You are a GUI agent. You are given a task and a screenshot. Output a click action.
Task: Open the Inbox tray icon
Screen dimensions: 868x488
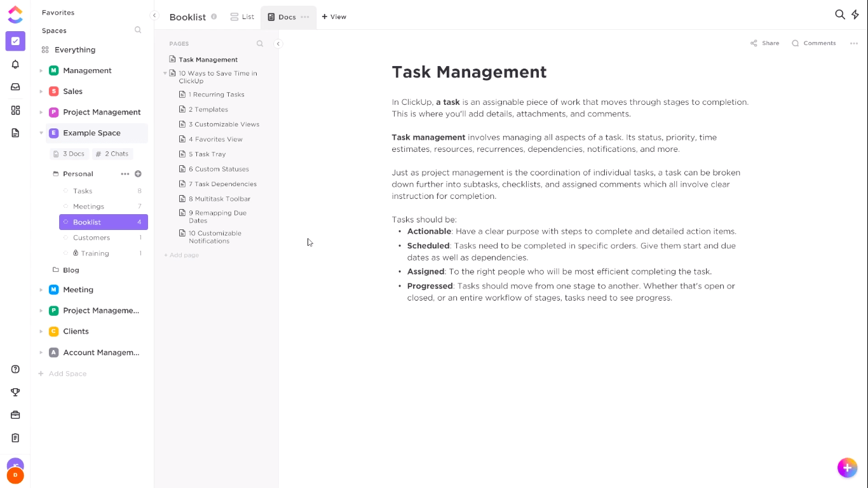coord(15,87)
